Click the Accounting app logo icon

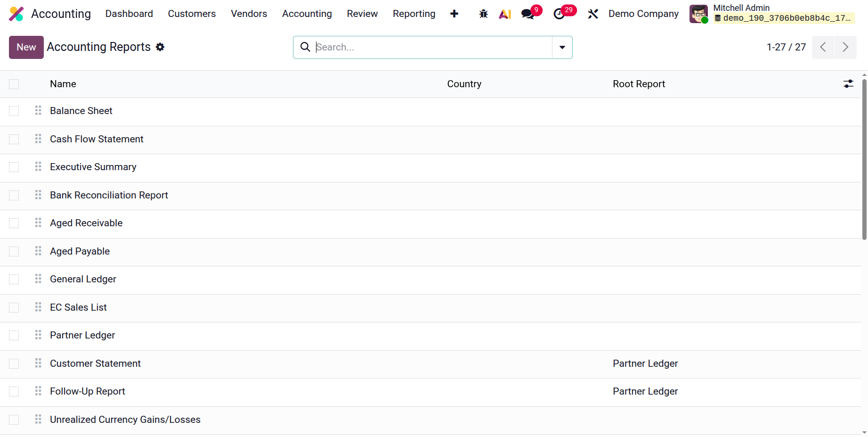pyautogui.click(x=16, y=14)
